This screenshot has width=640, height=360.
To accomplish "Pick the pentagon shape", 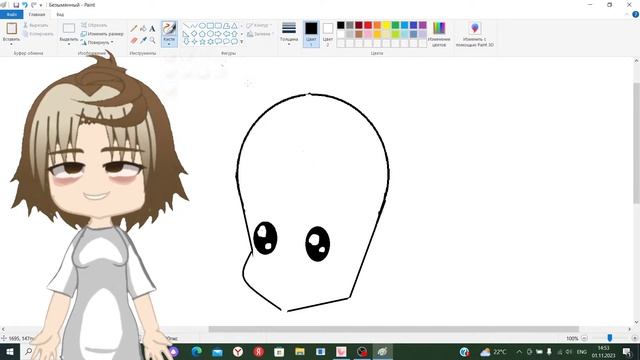I will 202,33.
